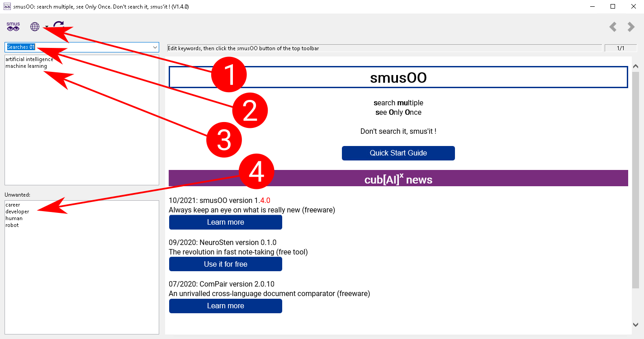Select the 'artificial intelligence' keyword line
The height and width of the screenshot is (339, 644).
coord(29,59)
